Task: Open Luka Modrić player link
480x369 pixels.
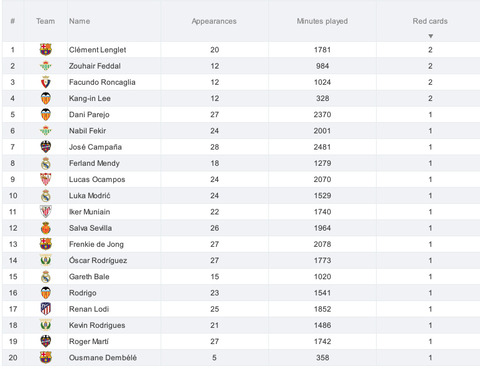Action: pyautogui.click(x=89, y=196)
